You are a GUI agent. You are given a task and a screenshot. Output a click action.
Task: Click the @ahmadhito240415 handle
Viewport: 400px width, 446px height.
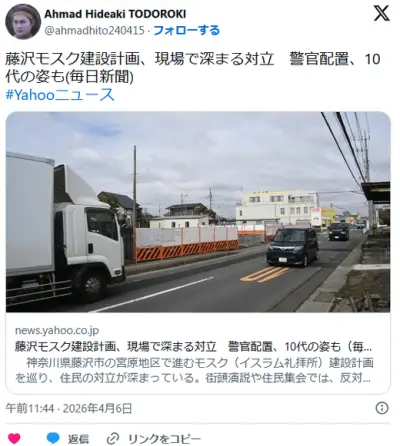coord(94,31)
